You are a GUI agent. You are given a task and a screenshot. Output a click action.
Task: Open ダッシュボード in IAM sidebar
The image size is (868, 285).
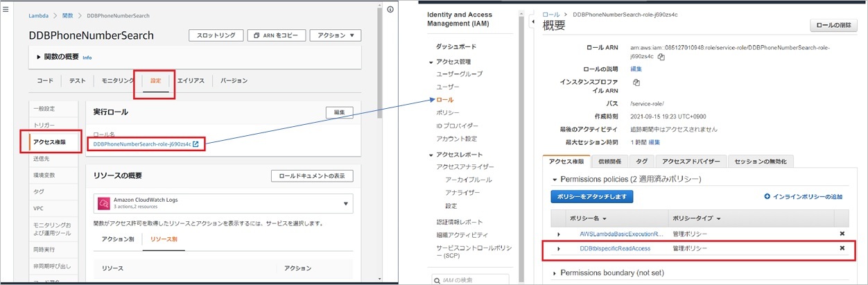point(456,46)
